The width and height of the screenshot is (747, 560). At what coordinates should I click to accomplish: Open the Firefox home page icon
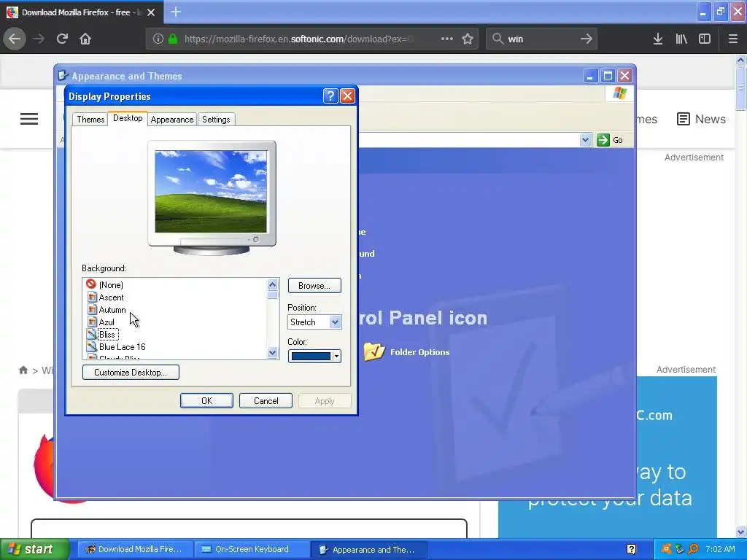coord(85,39)
